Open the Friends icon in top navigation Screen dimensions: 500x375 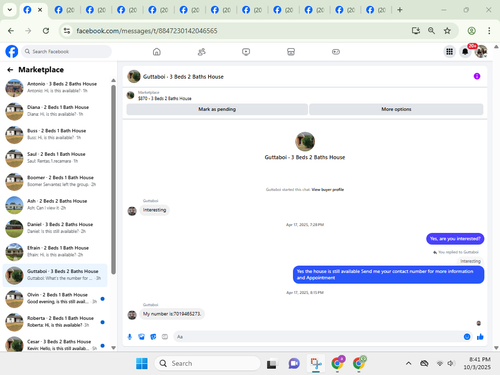click(x=202, y=52)
